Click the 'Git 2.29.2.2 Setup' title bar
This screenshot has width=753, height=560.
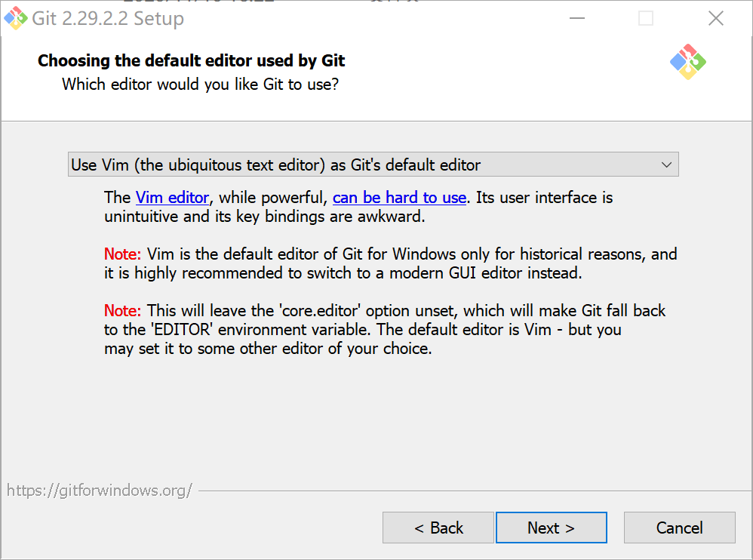[x=108, y=18]
